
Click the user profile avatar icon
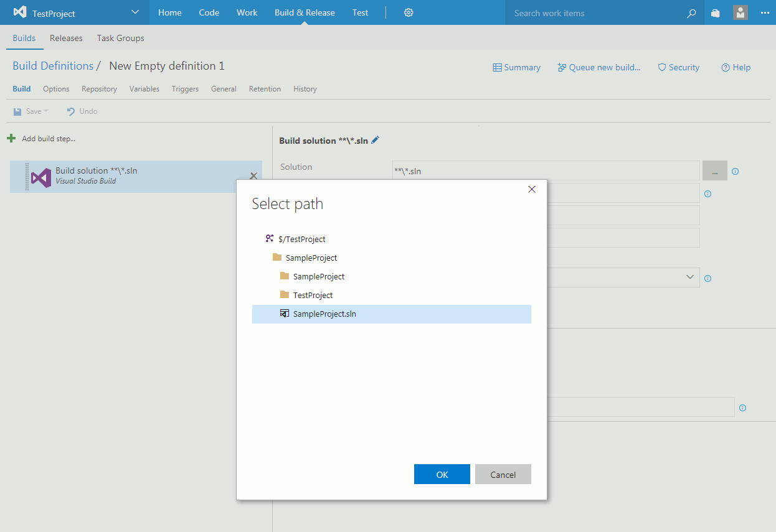point(740,12)
